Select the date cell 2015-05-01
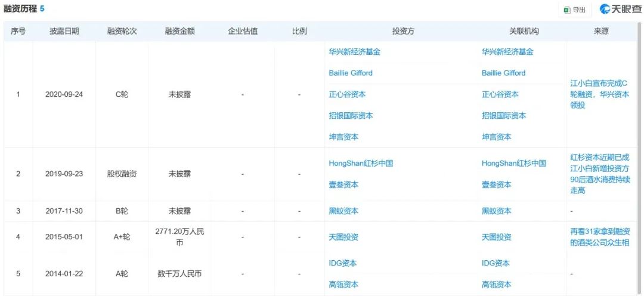This screenshot has height=299, width=644. [64, 237]
